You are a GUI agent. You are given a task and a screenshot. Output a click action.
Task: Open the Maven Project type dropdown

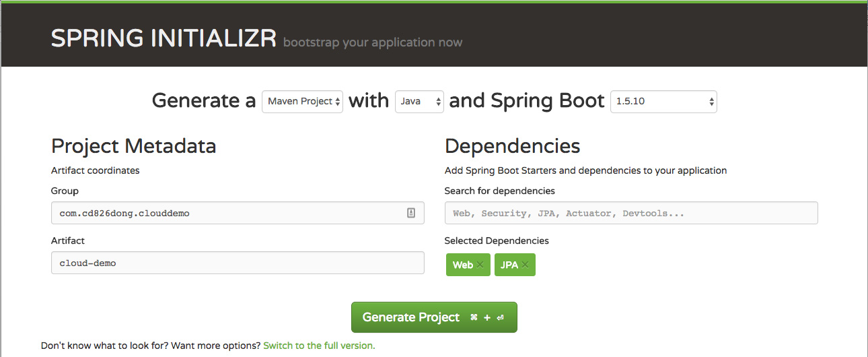pyautogui.click(x=302, y=102)
